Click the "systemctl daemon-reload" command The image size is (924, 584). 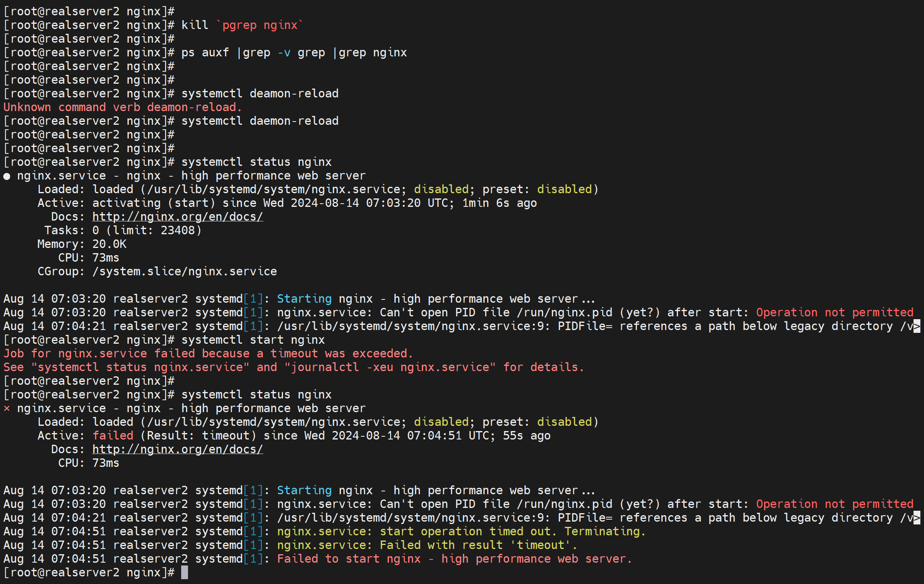pyautogui.click(x=260, y=121)
